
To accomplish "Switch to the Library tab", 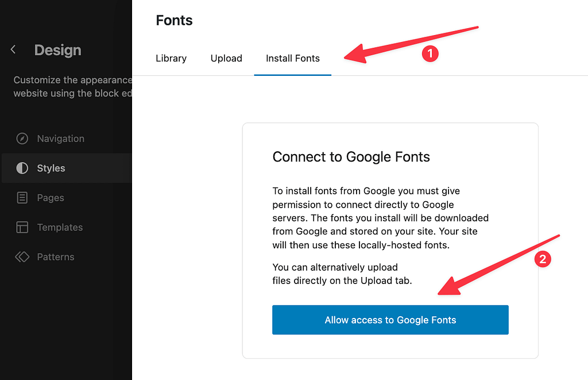I will 171,58.
